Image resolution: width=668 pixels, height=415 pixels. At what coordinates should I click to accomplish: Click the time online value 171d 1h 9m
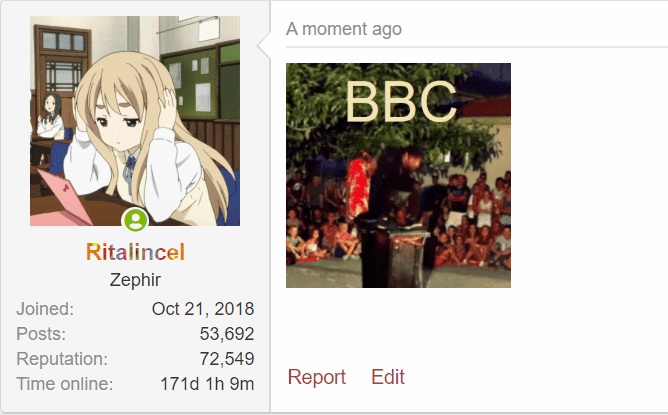pyautogui.click(x=207, y=384)
